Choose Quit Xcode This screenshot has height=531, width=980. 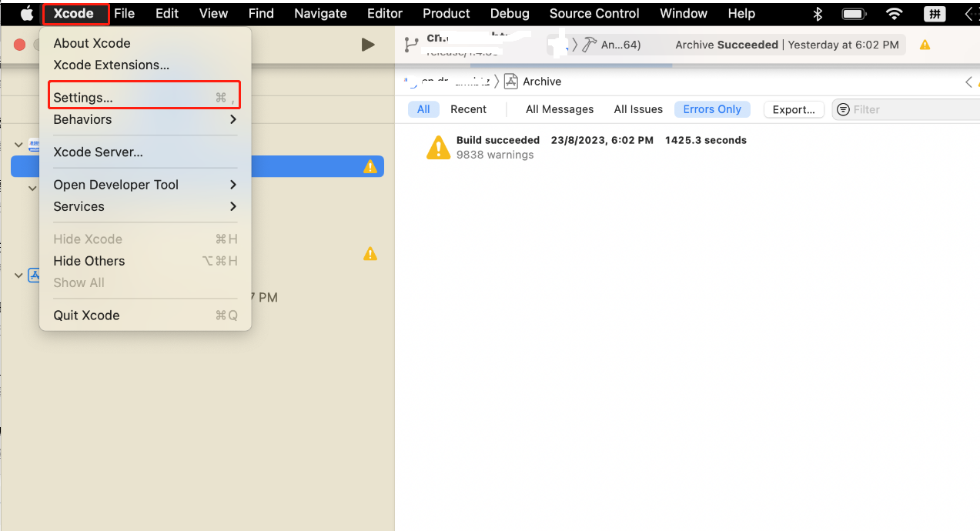[145, 315]
